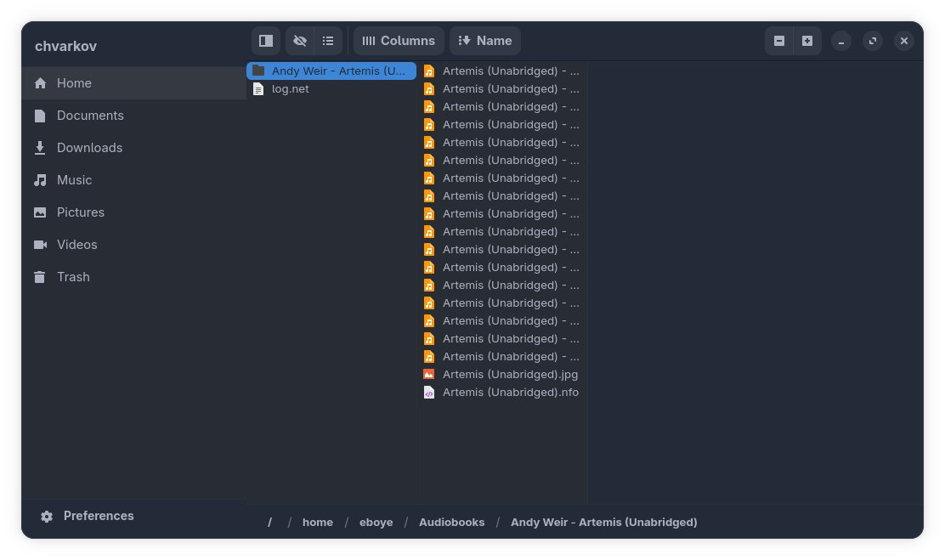Switch to list view icon

click(328, 41)
